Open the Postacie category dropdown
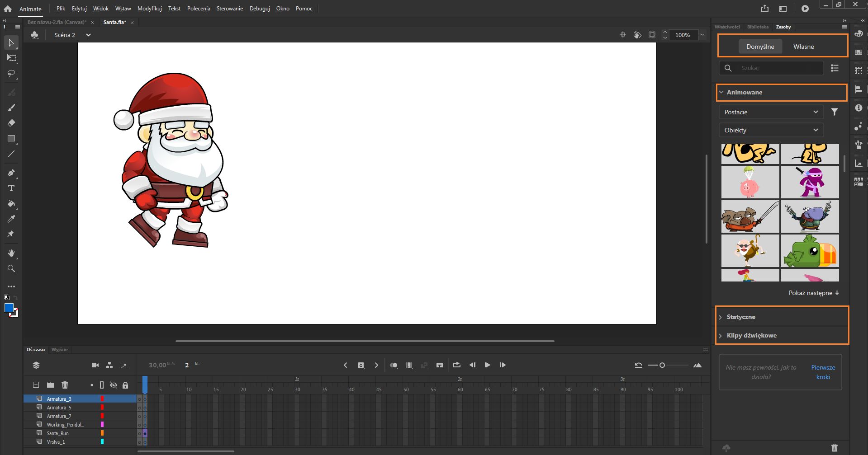This screenshot has width=868, height=455. pyautogui.click(x=771, y=112)
